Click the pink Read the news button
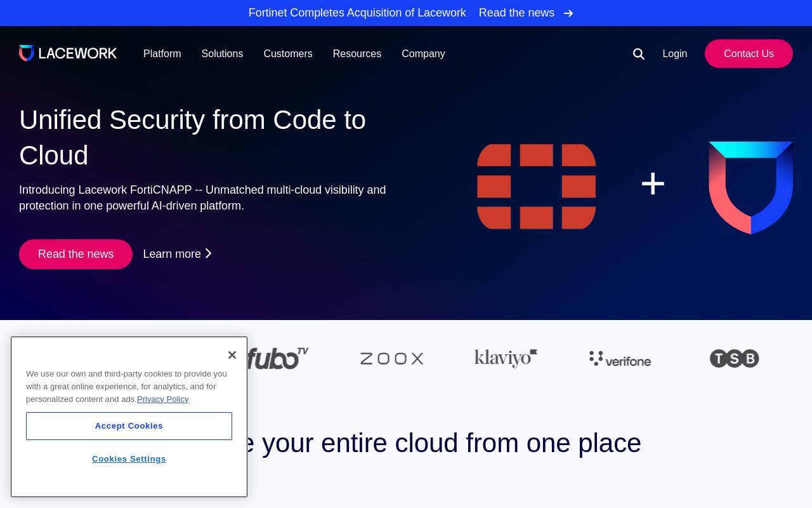This screenshot has width=812, height=508. [75, 254]
